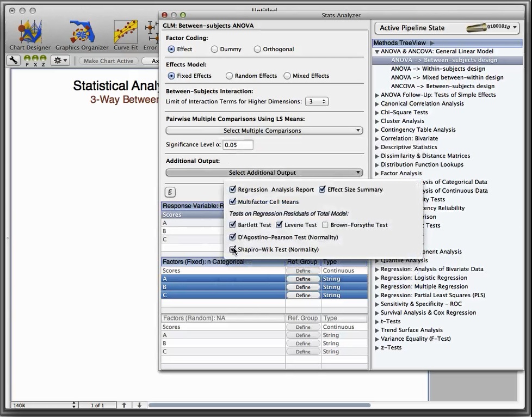The height and width of the screenshot is (417, 532).
Task: Select Survival Analysis & Cox Regression
Action: click(428, 312)
